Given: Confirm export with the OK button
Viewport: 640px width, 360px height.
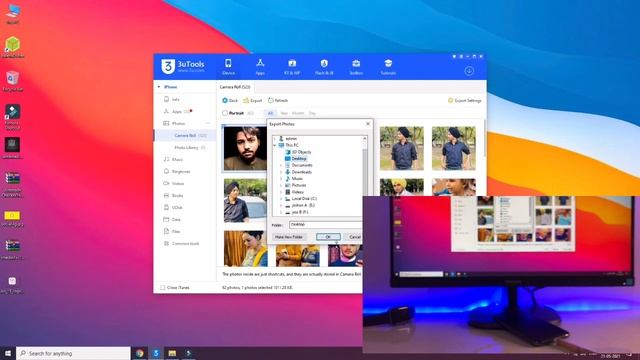Looking at the screenshot, I should 328,237.
